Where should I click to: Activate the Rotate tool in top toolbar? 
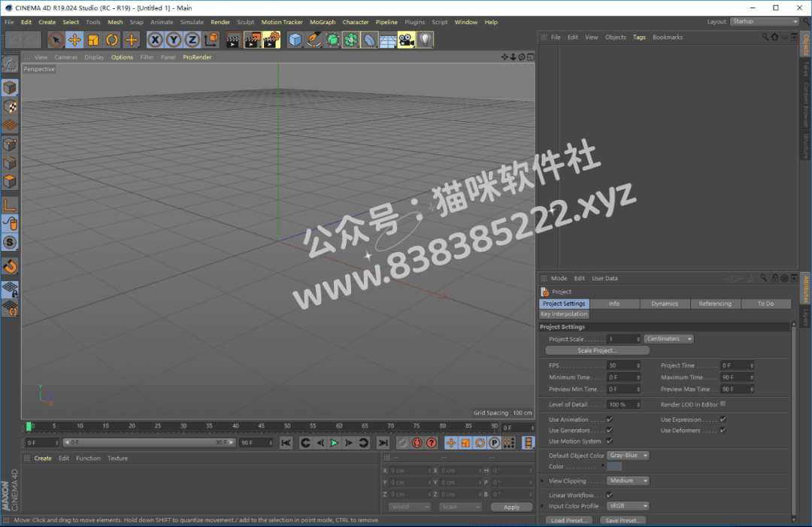click(112, 40)
